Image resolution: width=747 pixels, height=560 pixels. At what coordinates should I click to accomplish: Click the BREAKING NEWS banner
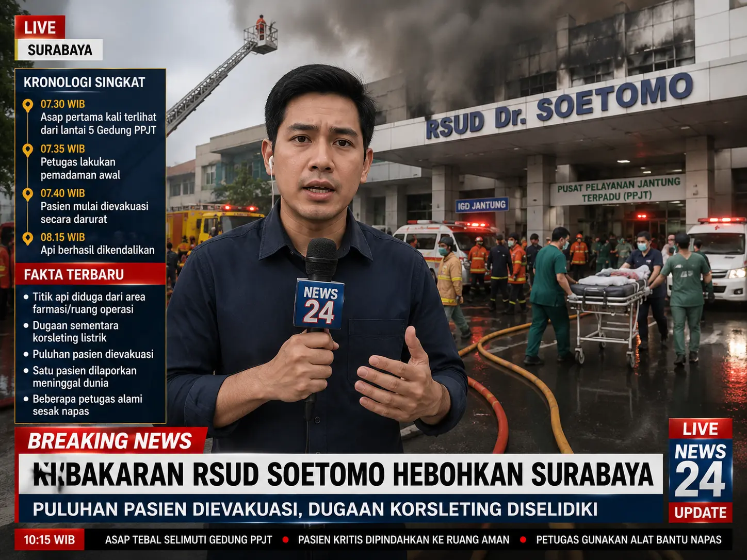point(110,441)
